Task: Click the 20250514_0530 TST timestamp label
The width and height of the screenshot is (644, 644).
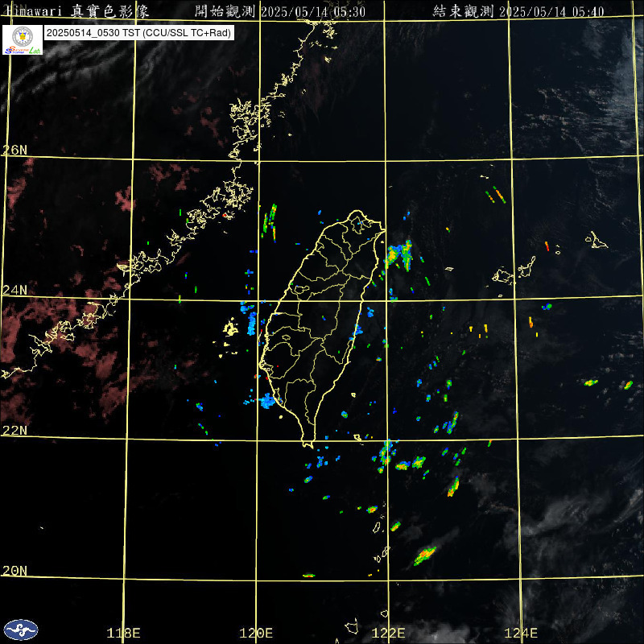Action: pos(138,33)
